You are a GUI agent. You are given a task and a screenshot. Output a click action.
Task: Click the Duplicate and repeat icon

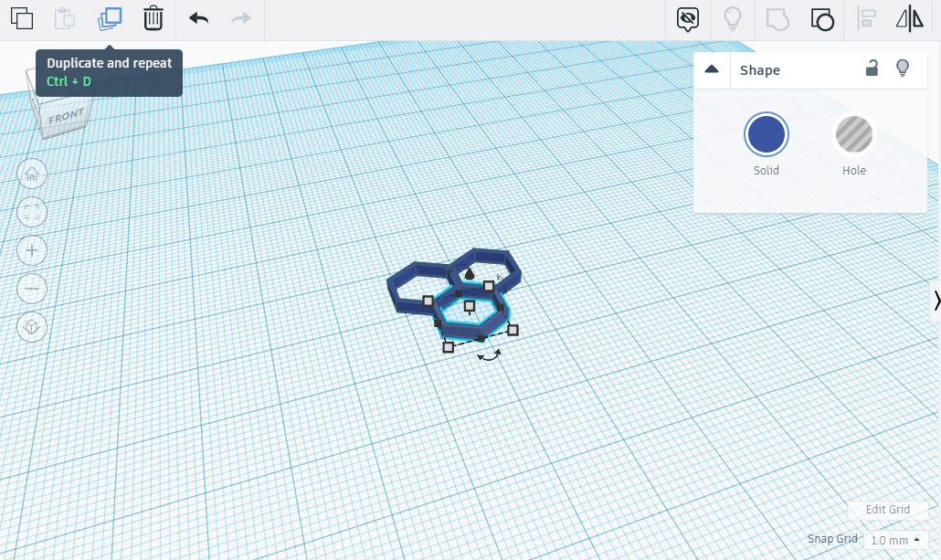[109, 18]
